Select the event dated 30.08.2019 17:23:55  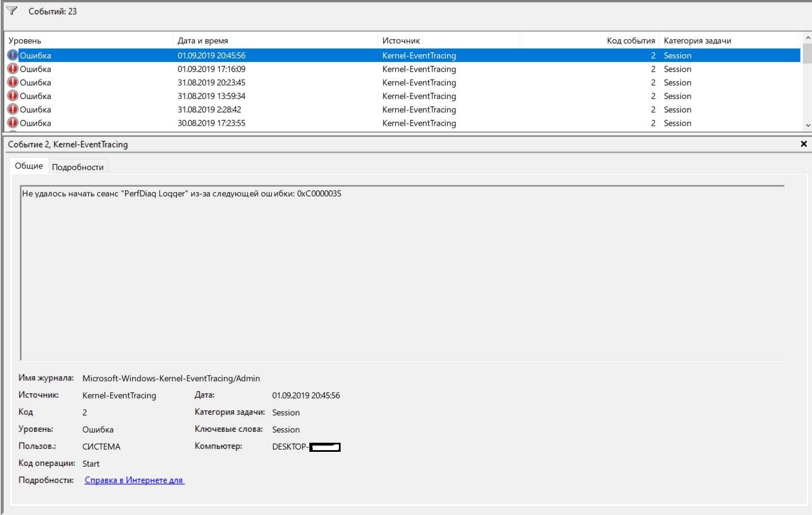point(403,123)
